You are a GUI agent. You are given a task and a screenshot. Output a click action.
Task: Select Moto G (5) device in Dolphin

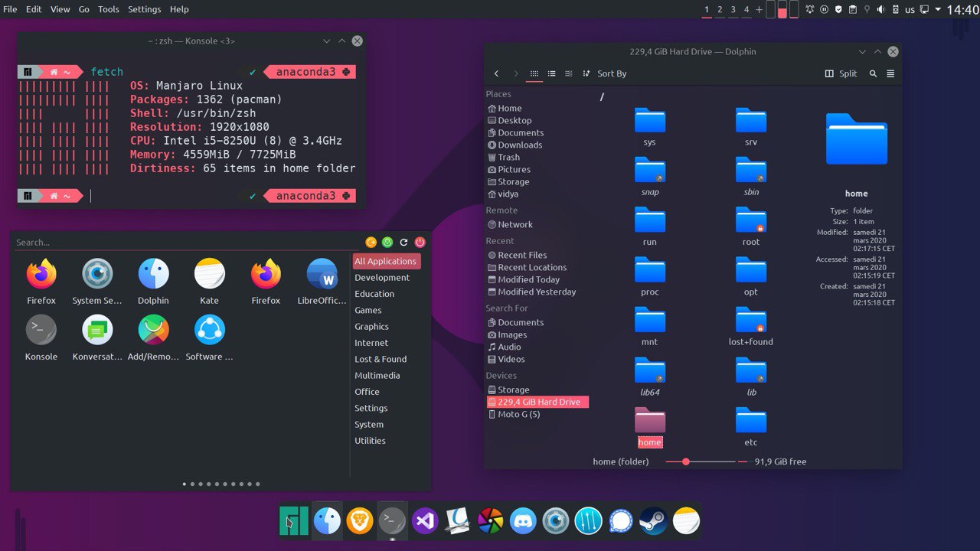[x=514, y=414]
